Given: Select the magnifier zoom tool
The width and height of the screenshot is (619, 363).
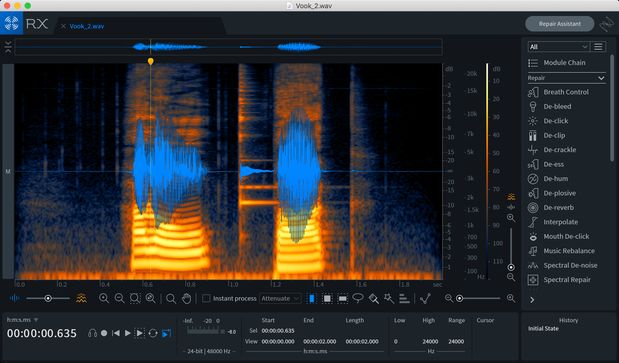Looking at the screenshot, I should (171, 299).
